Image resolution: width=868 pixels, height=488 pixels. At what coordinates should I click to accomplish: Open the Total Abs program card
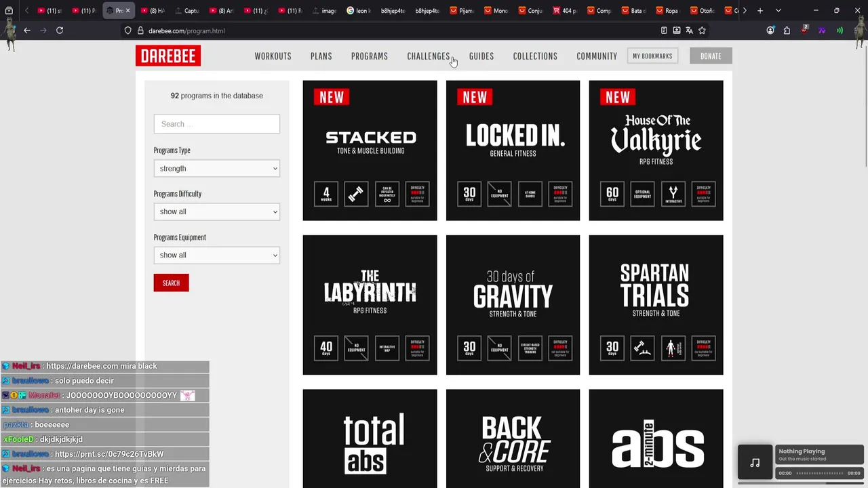(x=370, y=439)
